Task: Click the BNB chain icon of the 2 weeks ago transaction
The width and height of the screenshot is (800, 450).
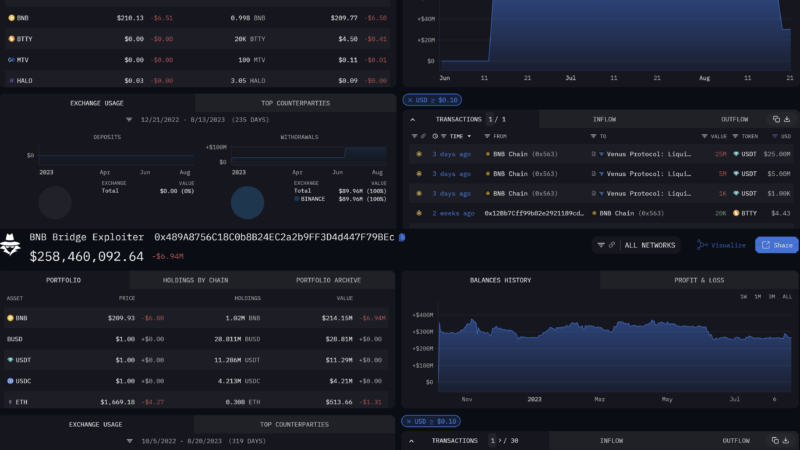Action: 419,213
